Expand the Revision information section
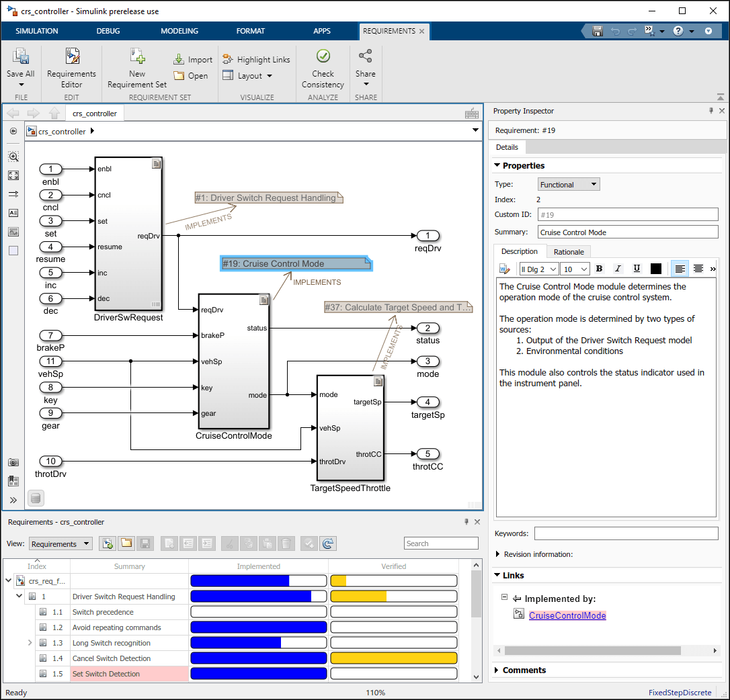 click(498, 554)
